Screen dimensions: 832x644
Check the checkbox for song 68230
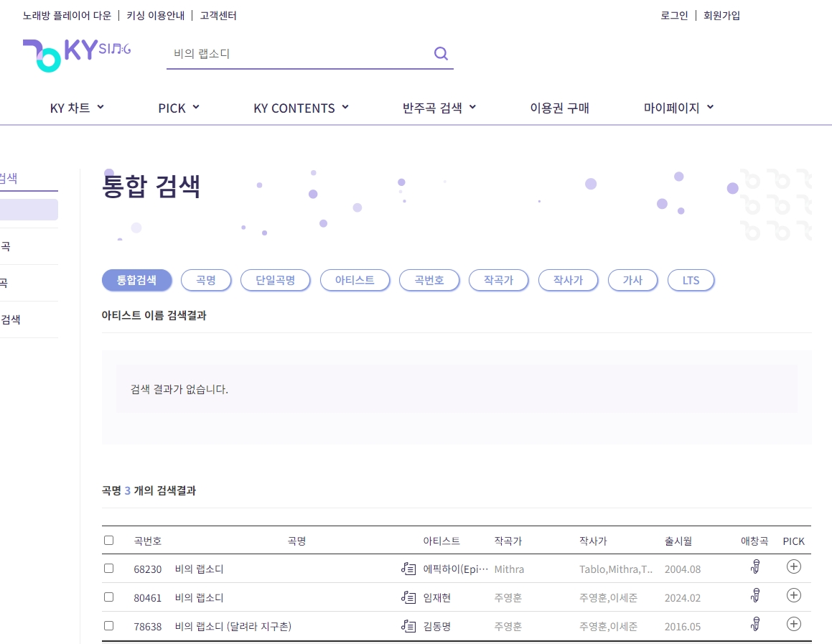pos(108,567)
